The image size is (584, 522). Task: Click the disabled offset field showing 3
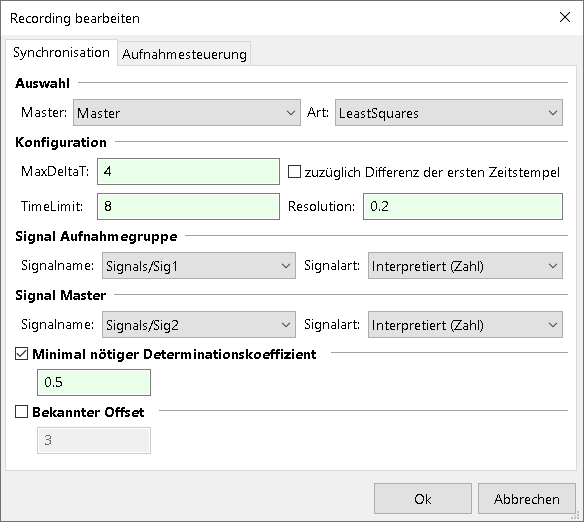tap(94, 440)
